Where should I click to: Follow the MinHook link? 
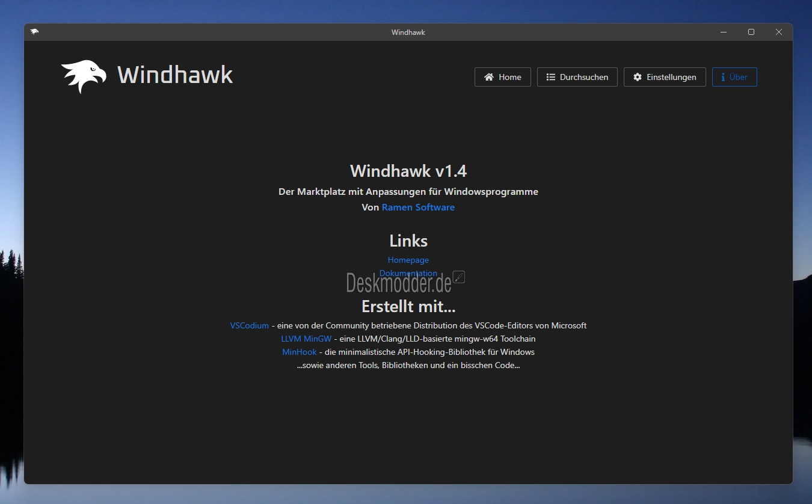(300, 352)
